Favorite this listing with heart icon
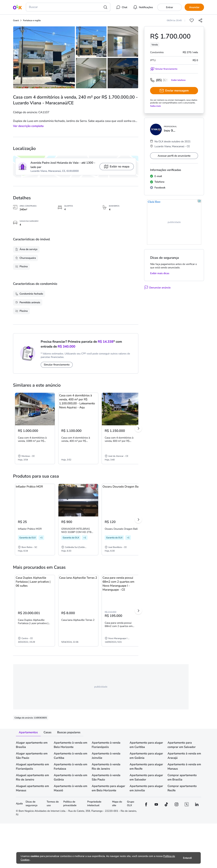The height and width of the screenshot is (868, 217). pyautogui.click(x=191, y=21)
